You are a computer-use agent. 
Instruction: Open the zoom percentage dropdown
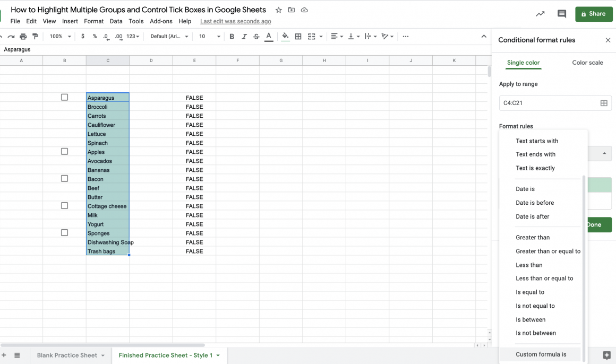[x=59, y=36]
